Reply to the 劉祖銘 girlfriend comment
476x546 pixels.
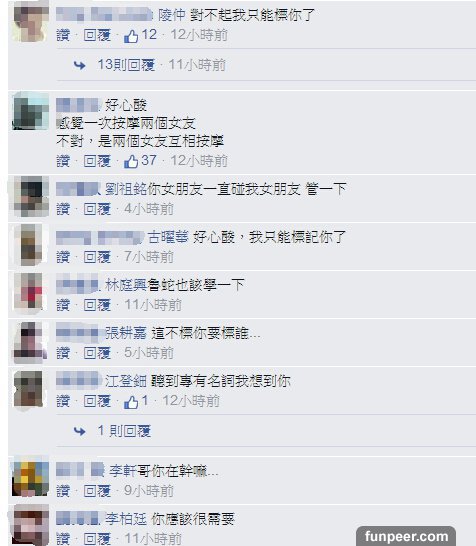point(97,209)
